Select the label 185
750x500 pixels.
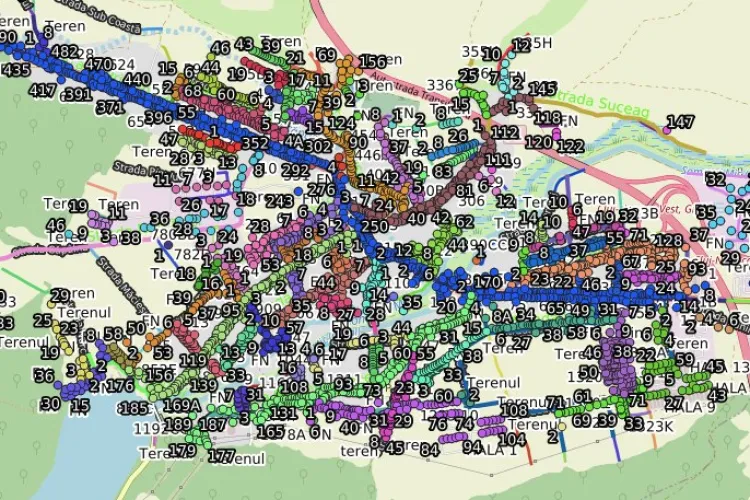135,409
